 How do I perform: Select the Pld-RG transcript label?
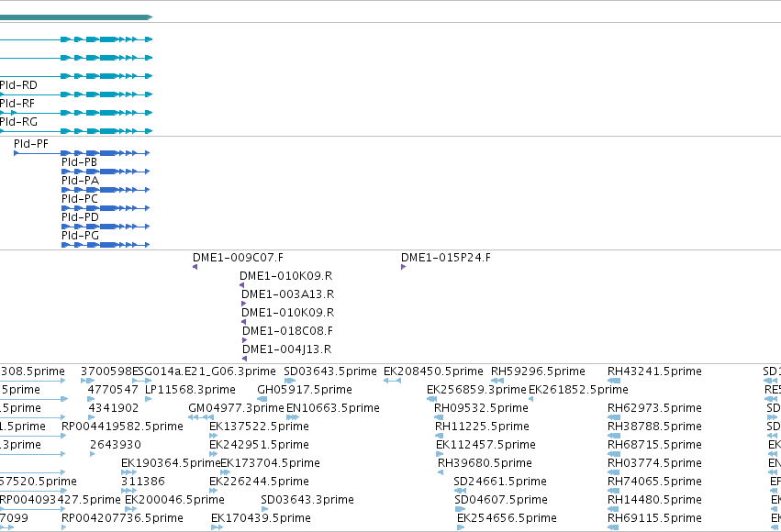18,122
